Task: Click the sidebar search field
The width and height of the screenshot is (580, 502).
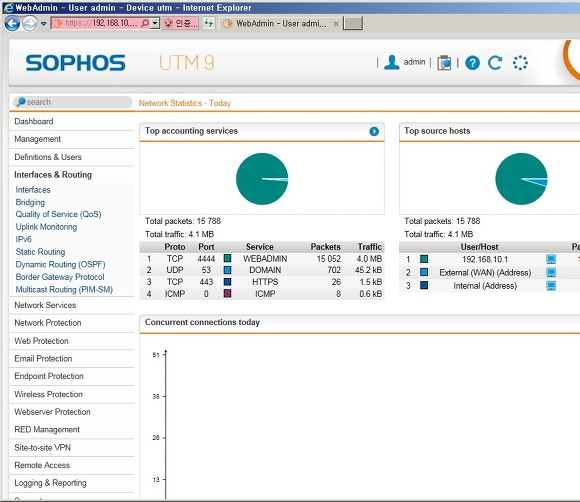Action: [72, 102]
